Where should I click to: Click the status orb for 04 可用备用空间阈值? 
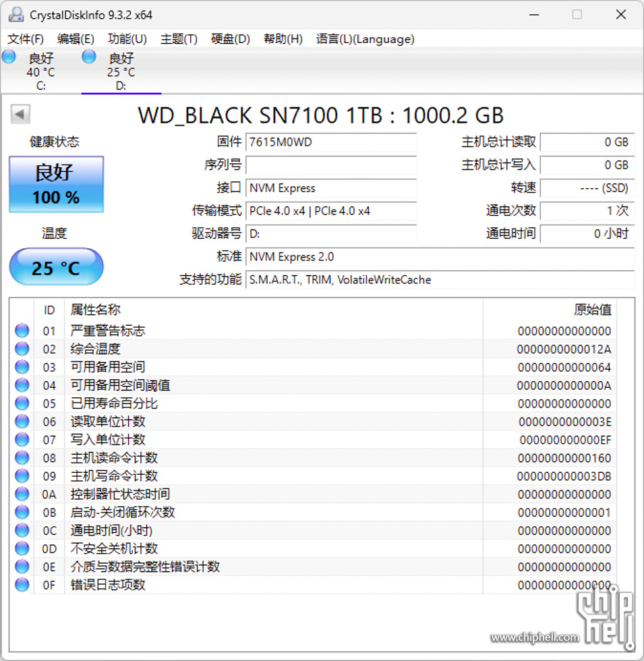(x=22, y=385)
